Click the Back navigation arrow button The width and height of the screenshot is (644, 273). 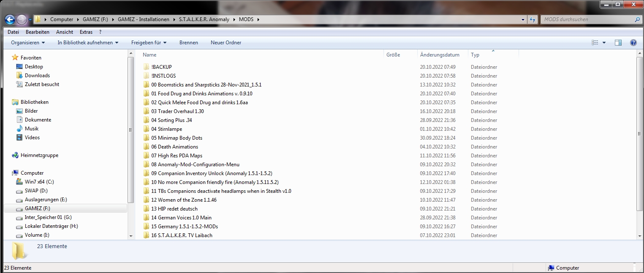coord(10,19)
